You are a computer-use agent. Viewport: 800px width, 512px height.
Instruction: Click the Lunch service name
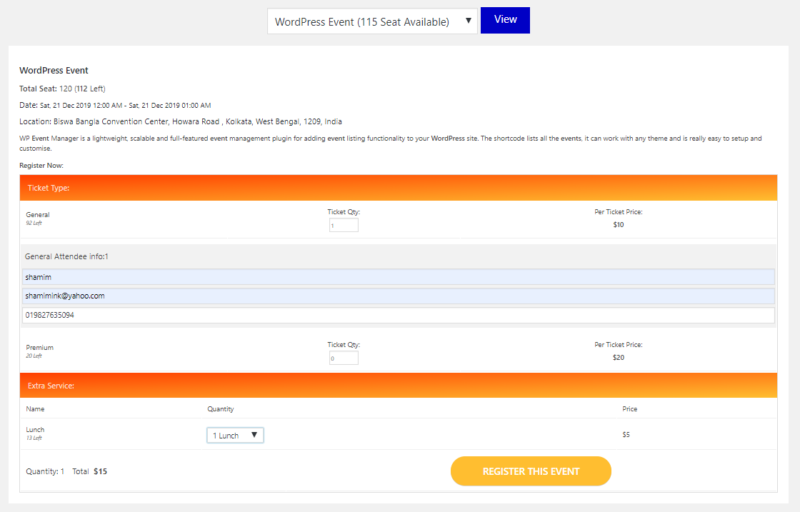(x=35, y=429)
